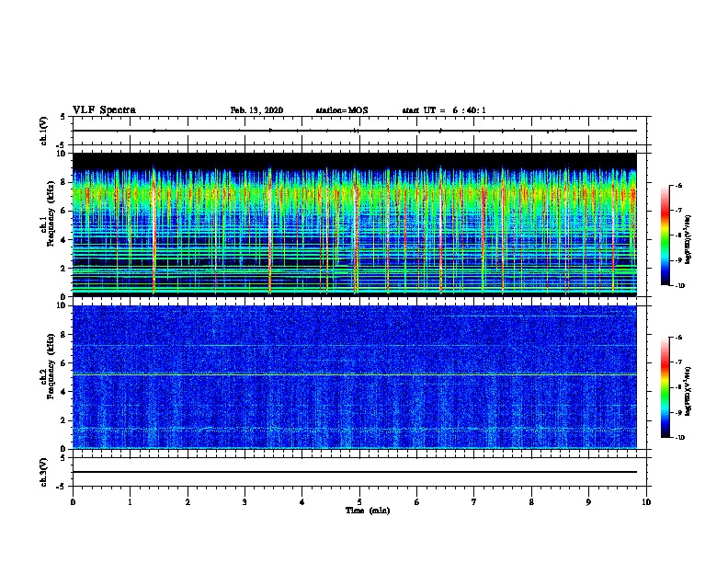This screenshot has height=563, width=728.
Task: Click the "Time (min)" axis title
Action: [x=368, y=511]
